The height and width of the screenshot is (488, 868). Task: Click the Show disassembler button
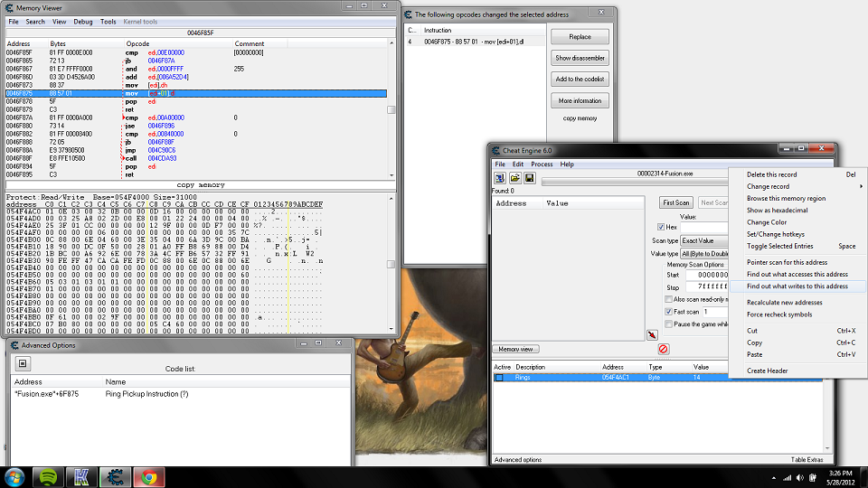(x=580, y=58)
